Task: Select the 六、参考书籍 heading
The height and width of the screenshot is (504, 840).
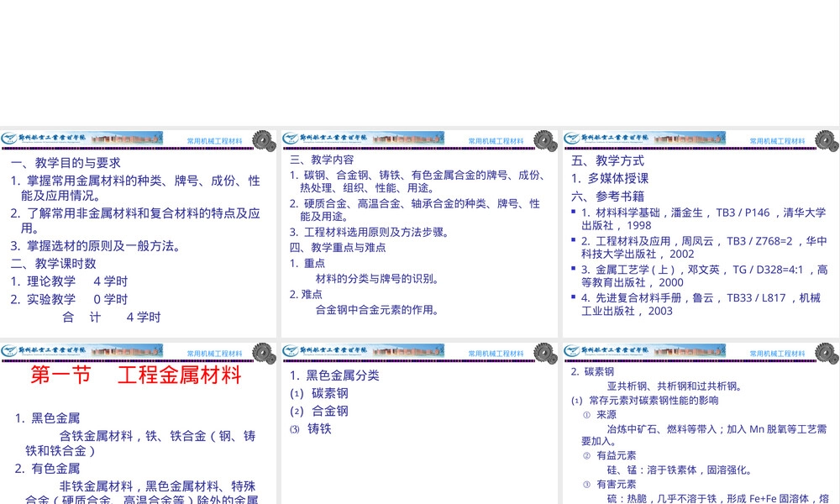Action: pyautogui.click(x=607, y=197)
